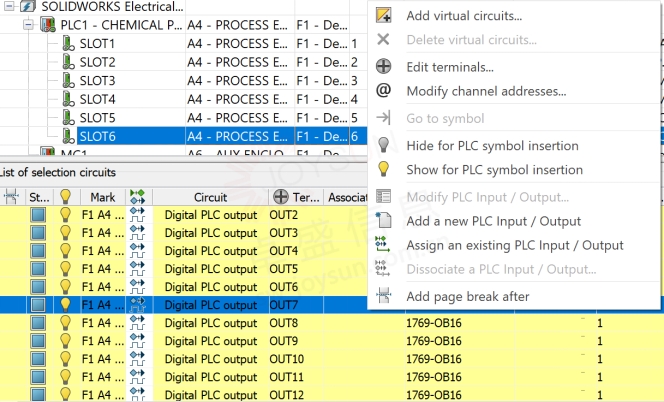The image size is (664, 402).
Task: Click 1769-OB16 in the OUT11 row
Action: coord(434,377)
